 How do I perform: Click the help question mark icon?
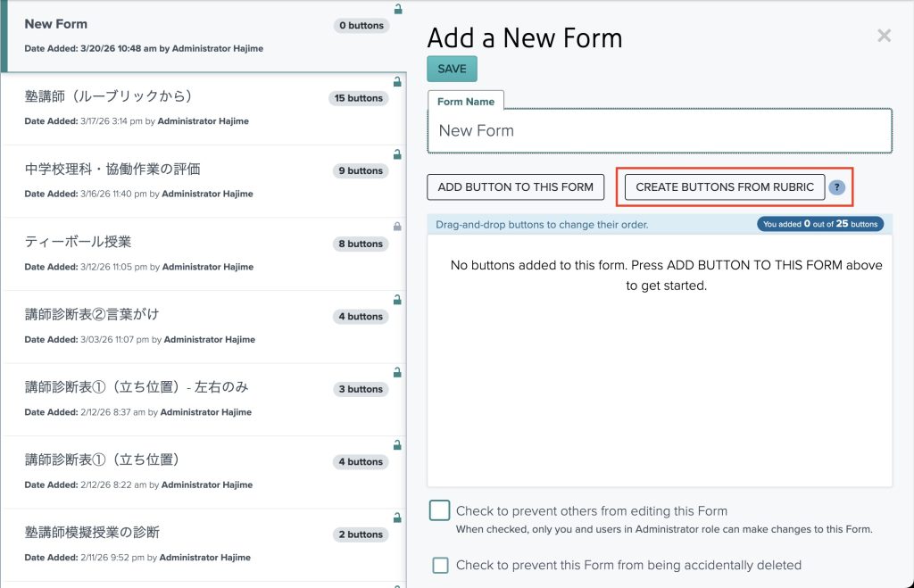click(x=836, y=187)
